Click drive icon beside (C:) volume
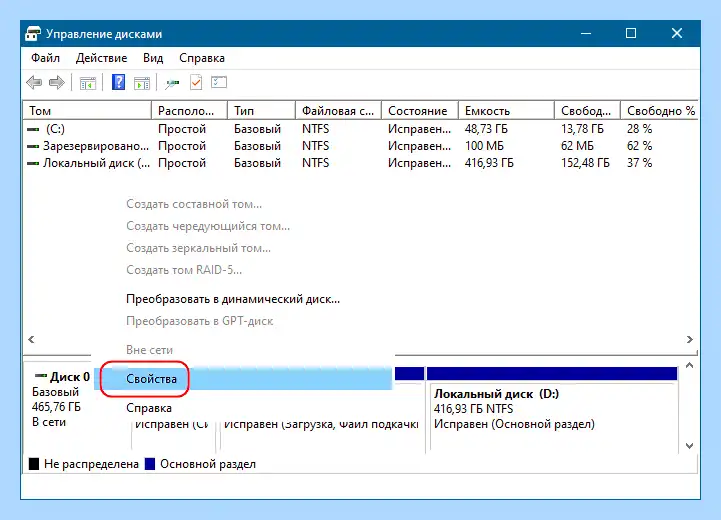Image resolution: width=721 pixels, height=520 pixels. coord(33,129)
